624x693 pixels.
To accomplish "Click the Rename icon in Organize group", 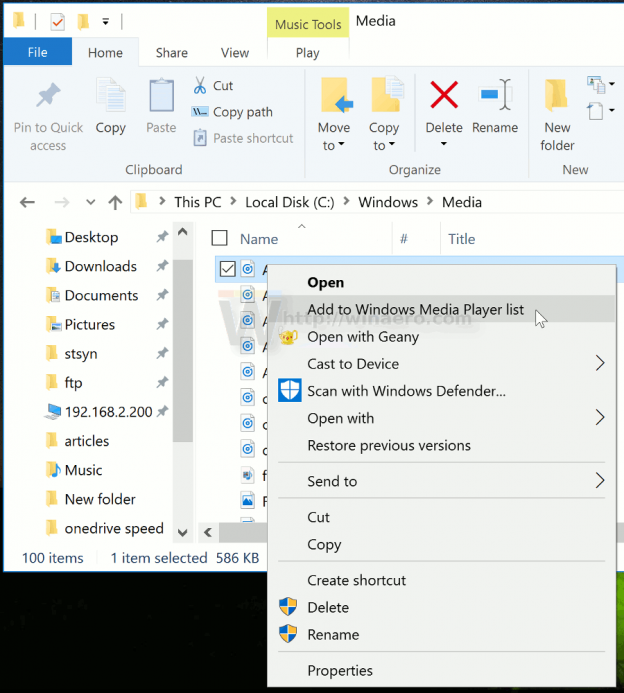I will coord(495,94).
